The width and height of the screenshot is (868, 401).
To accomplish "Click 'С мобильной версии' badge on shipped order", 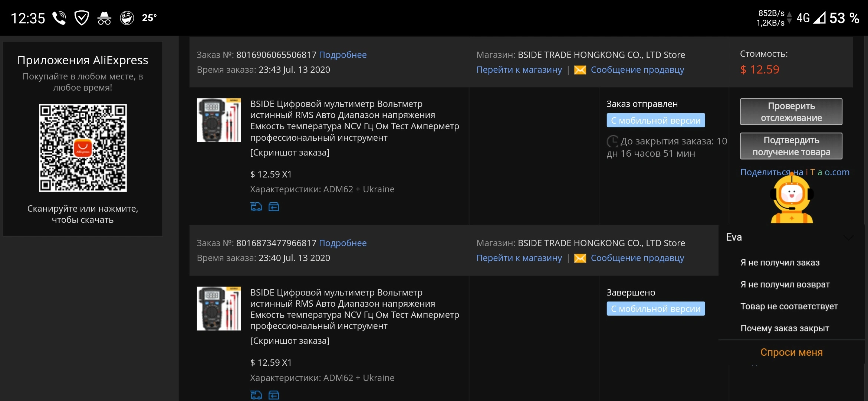I will click(656, 120).
